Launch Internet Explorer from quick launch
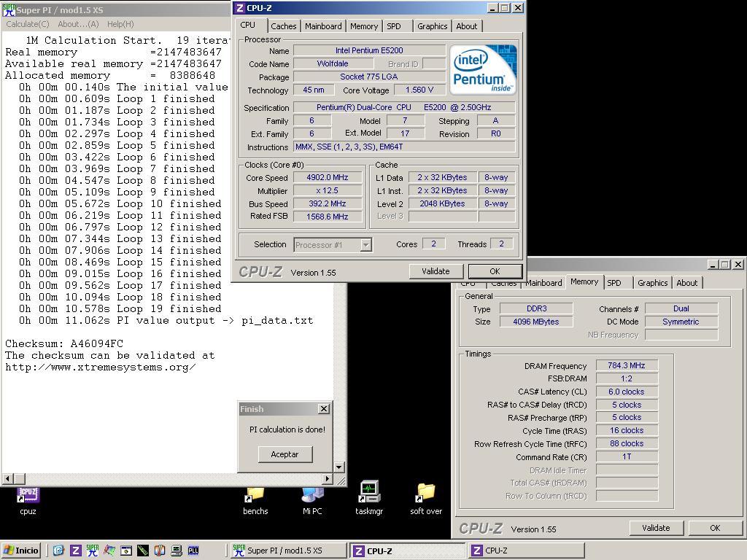This screenshot has width=747, height=560. point(58,551)
